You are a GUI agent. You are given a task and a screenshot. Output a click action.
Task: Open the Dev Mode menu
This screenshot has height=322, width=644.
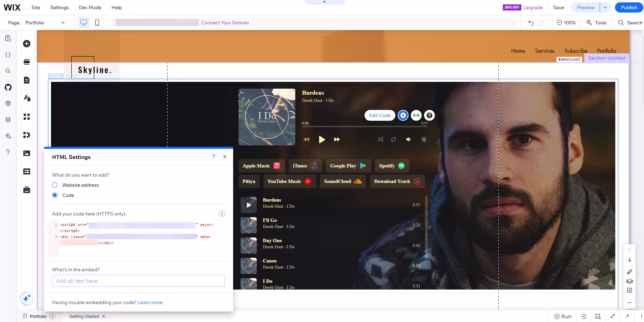pyautogui.click(x=90, y=7)
